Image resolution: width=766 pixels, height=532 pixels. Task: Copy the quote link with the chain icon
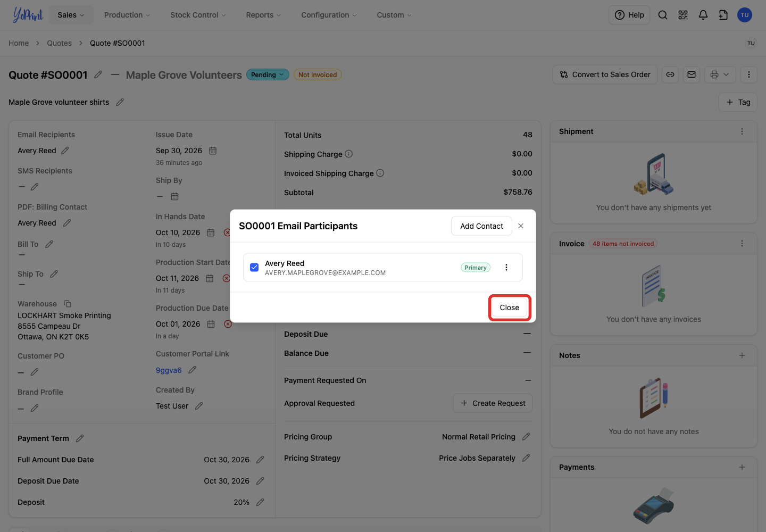[670, 74]
